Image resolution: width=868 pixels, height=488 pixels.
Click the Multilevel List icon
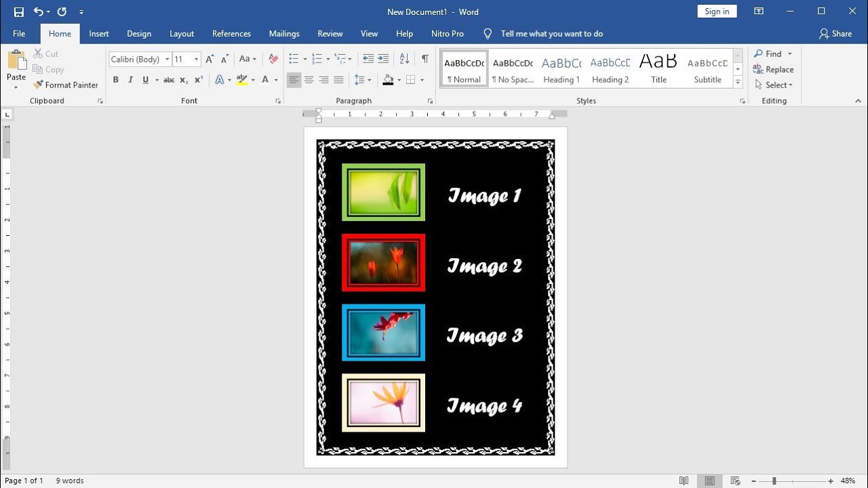[x=340, y=59]
